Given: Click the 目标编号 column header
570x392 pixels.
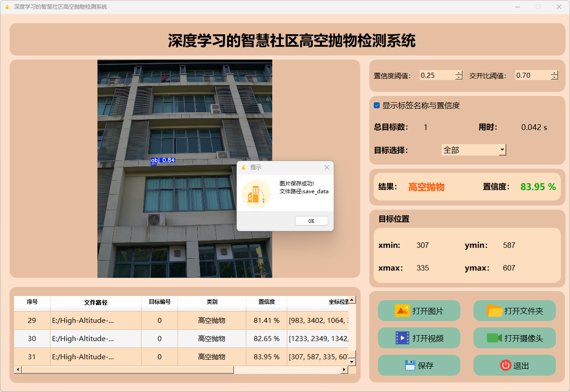Looking at the screenshot, I should pyautogui.click(x=159, y=302).
